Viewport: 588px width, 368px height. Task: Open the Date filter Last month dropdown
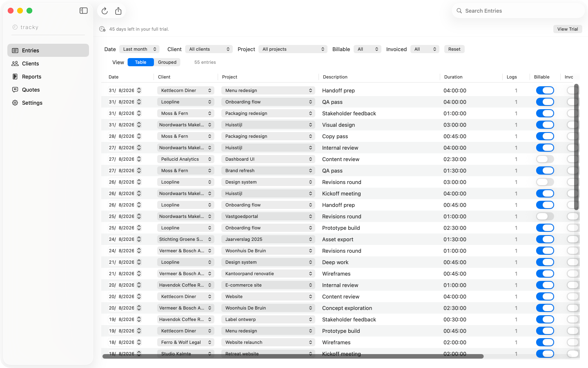pos(139,49)
